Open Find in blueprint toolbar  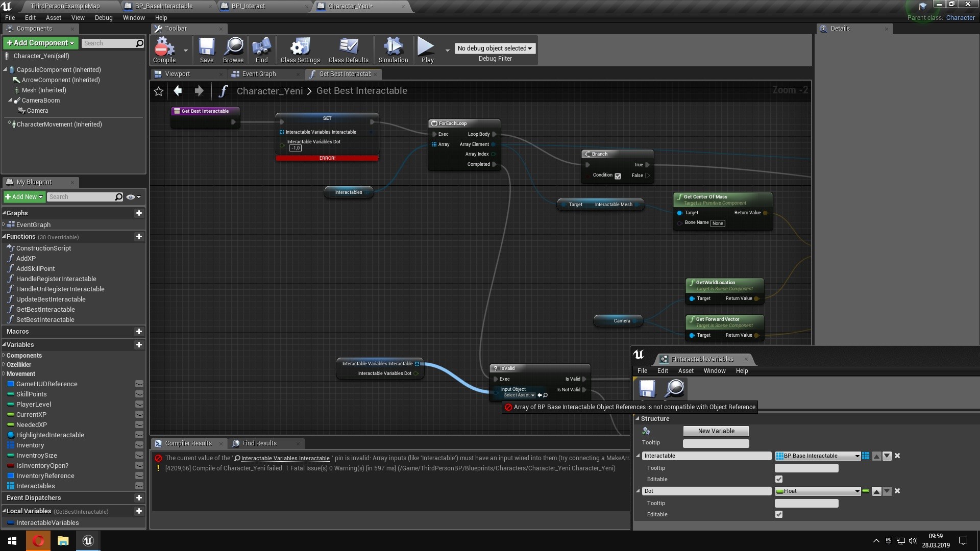pos(261,50)
